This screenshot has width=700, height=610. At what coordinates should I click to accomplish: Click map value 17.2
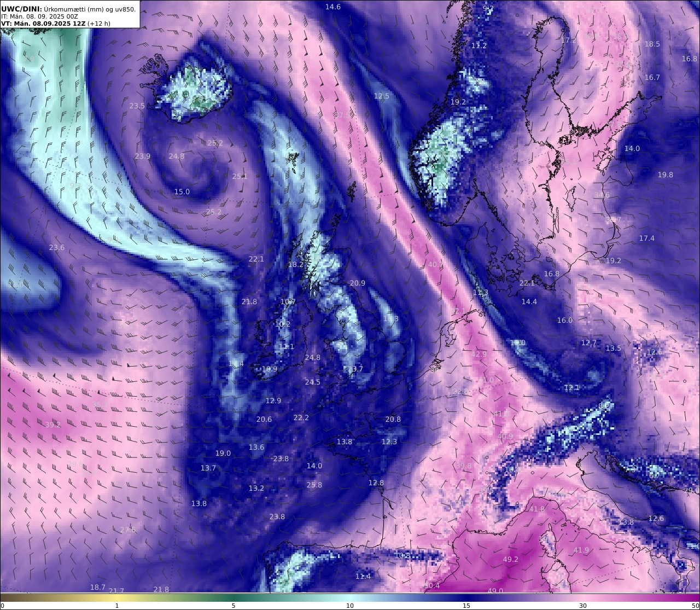tap(569, 40)
